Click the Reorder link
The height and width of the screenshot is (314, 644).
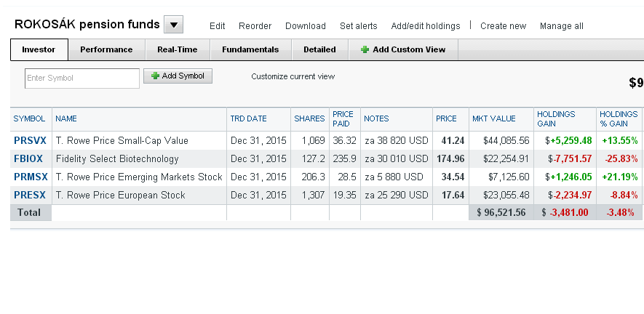pyautogui.click(x=255, y=26)
